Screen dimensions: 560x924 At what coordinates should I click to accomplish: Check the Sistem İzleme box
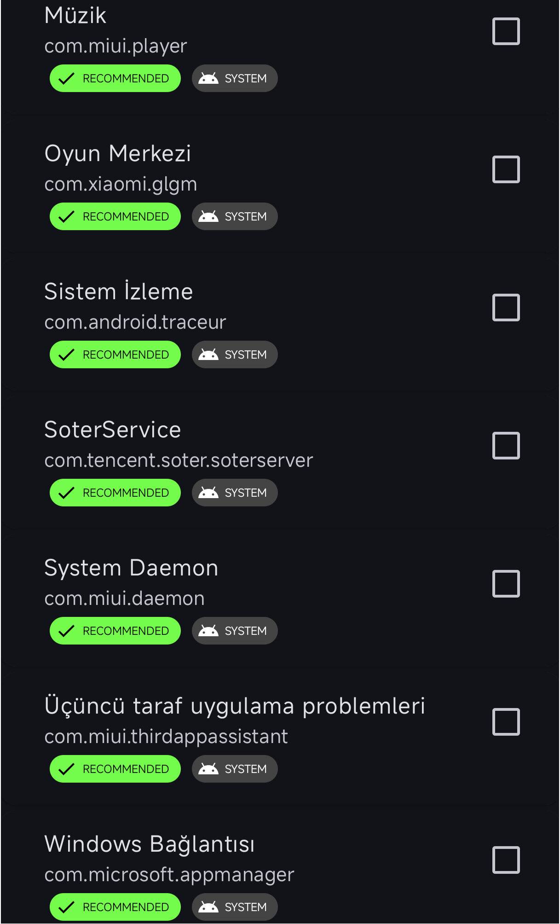point(506,308)
